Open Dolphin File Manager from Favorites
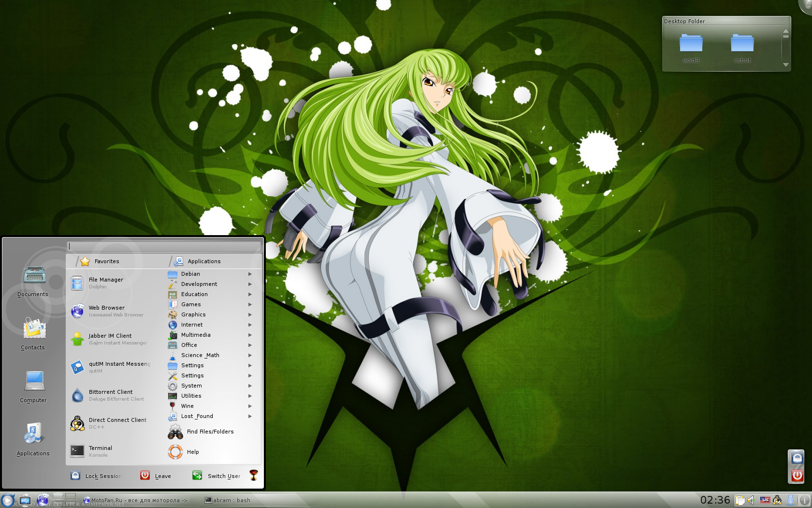The image size is (812, 508). click(115, 283)
